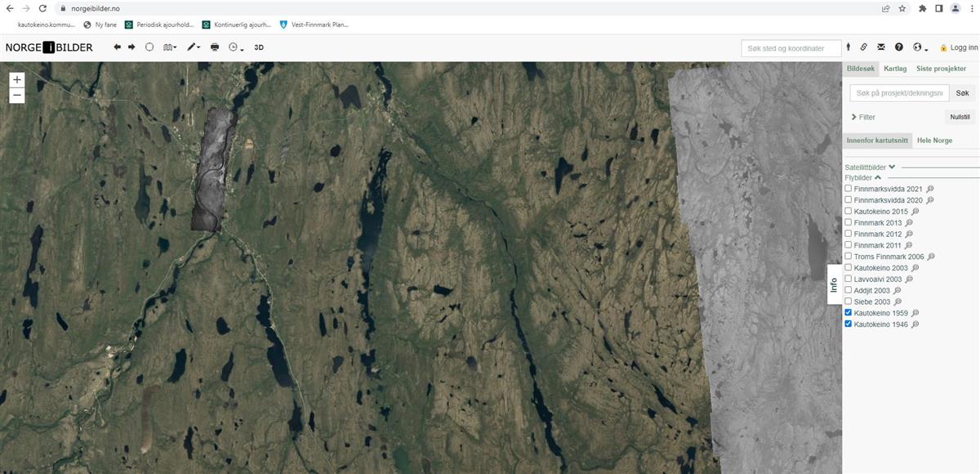Zoom in the map with plus button

[x=17, y=80]
